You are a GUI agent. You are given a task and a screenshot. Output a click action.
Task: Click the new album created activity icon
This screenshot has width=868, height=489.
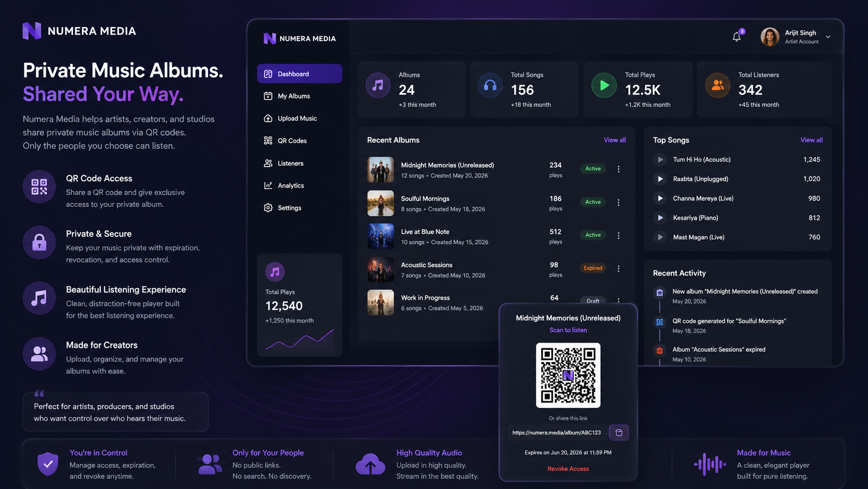[659, 293]
